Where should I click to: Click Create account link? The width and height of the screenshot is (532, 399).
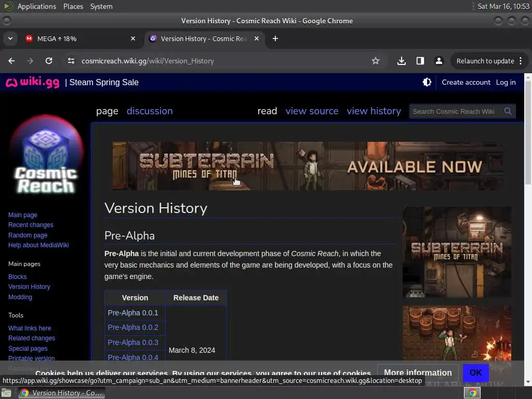(x=466, y=82)
